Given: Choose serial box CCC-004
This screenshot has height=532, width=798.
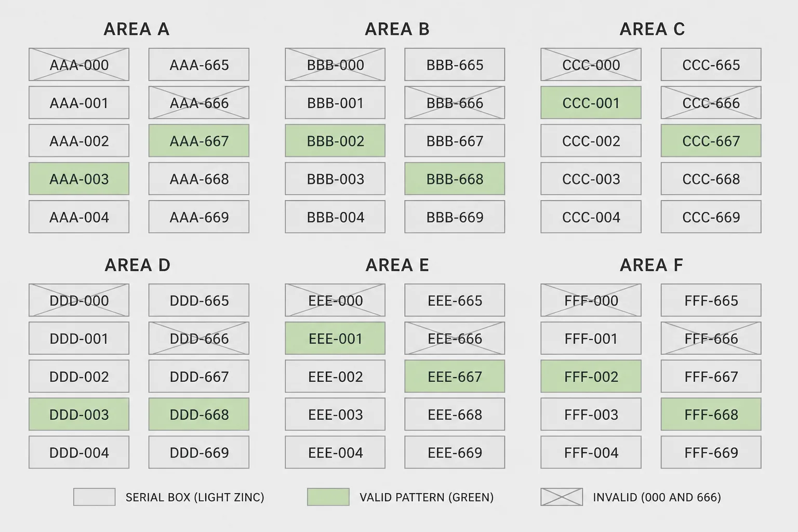Looking at the screenshot, I should click(x=591, y=217).
